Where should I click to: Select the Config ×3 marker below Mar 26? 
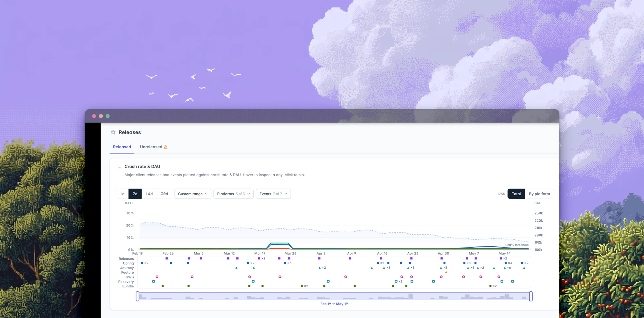click(287, 263)
